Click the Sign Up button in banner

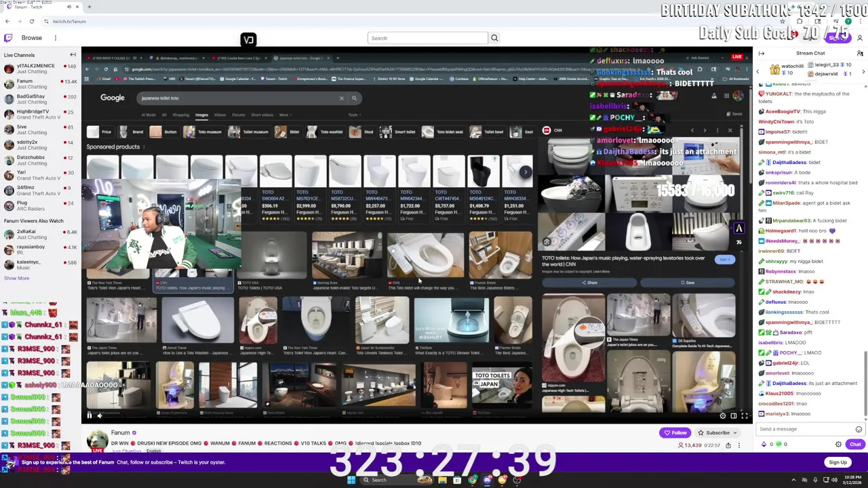point(837,462)
